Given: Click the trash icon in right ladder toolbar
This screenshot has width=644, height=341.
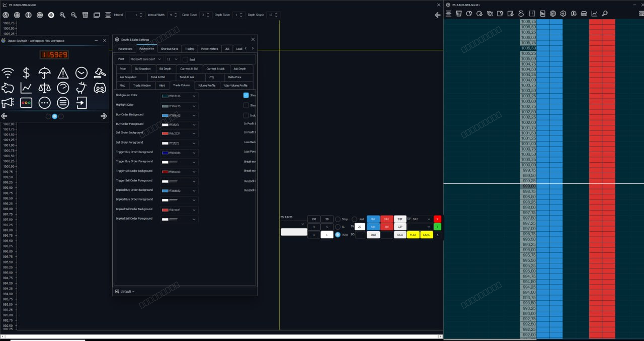Looking at the screenshot, I should click(x=459, y=14).
